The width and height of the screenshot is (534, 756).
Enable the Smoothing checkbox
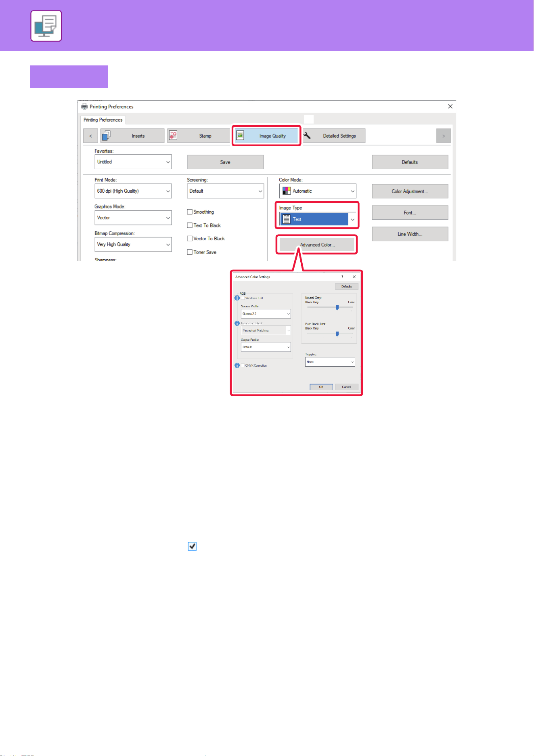coord(190,212)
